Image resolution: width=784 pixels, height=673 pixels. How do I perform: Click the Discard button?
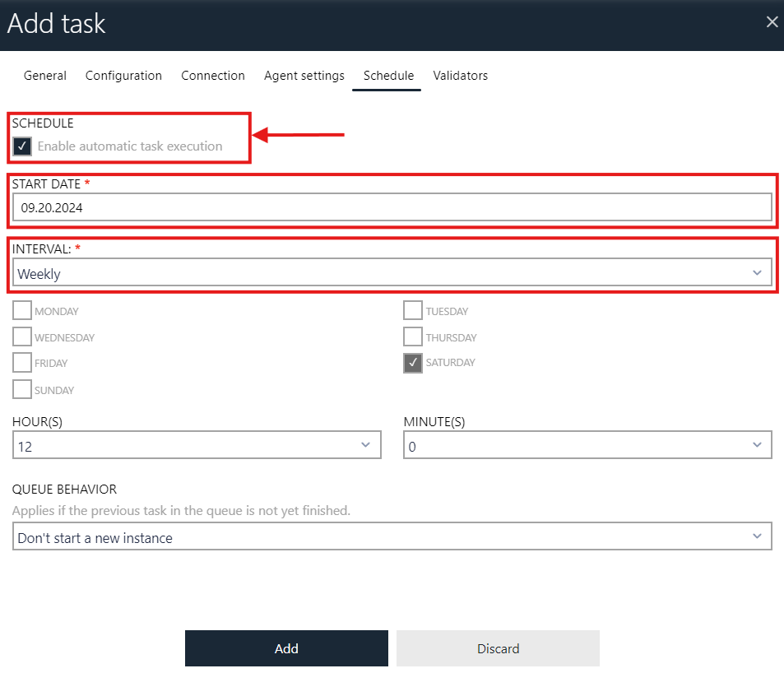pos(497,648)
